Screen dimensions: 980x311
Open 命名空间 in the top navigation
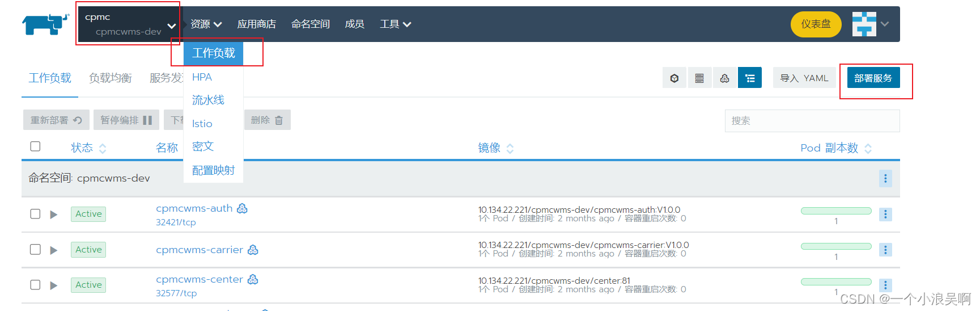point(310,24)
